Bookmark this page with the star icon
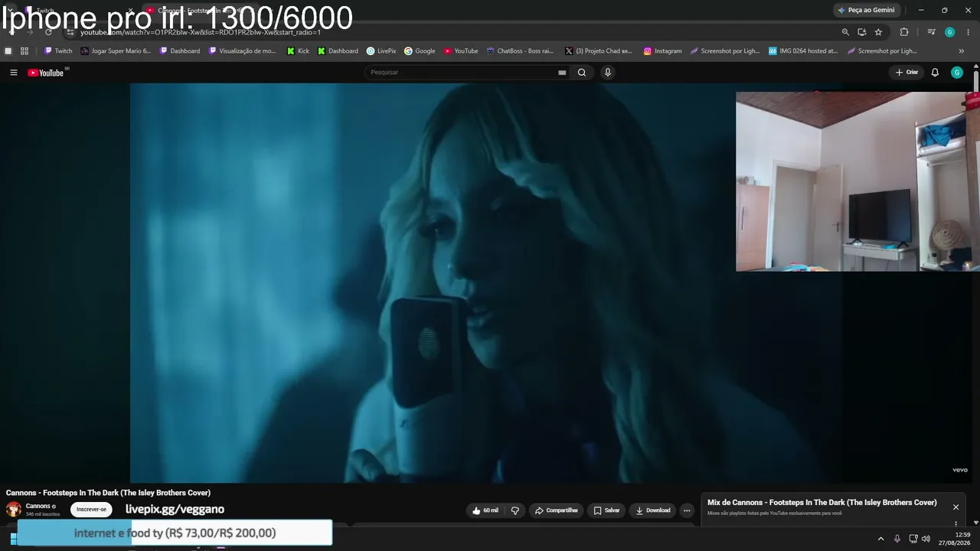This screenshot has width=980, height=551. pyautogui.click(x=878, y=32)
